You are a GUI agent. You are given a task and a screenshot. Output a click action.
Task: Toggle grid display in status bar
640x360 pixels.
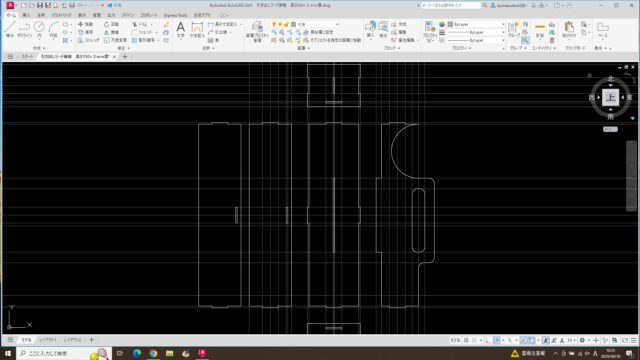coord(466,340)
